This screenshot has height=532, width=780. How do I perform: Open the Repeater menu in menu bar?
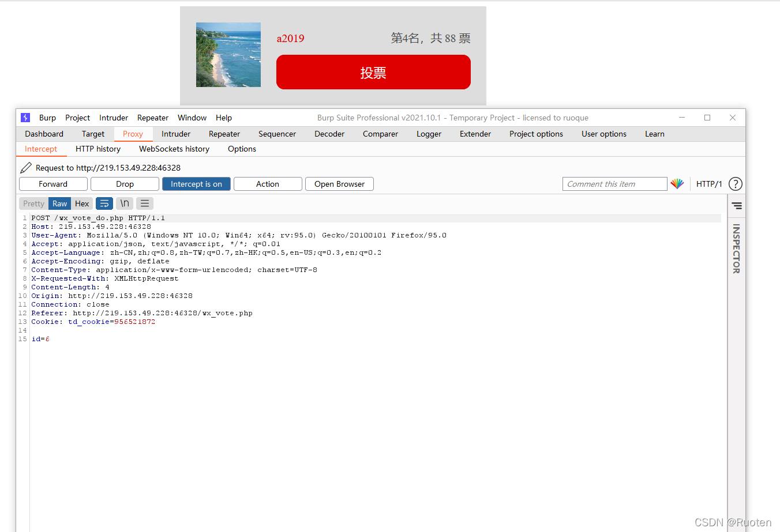pyautogui.click(x=153, y=118)
